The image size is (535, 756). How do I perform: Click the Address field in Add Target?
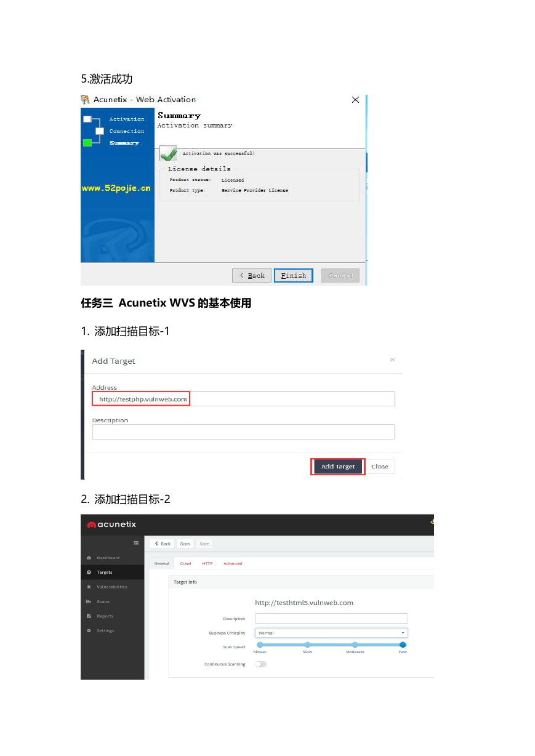(243, 399)
